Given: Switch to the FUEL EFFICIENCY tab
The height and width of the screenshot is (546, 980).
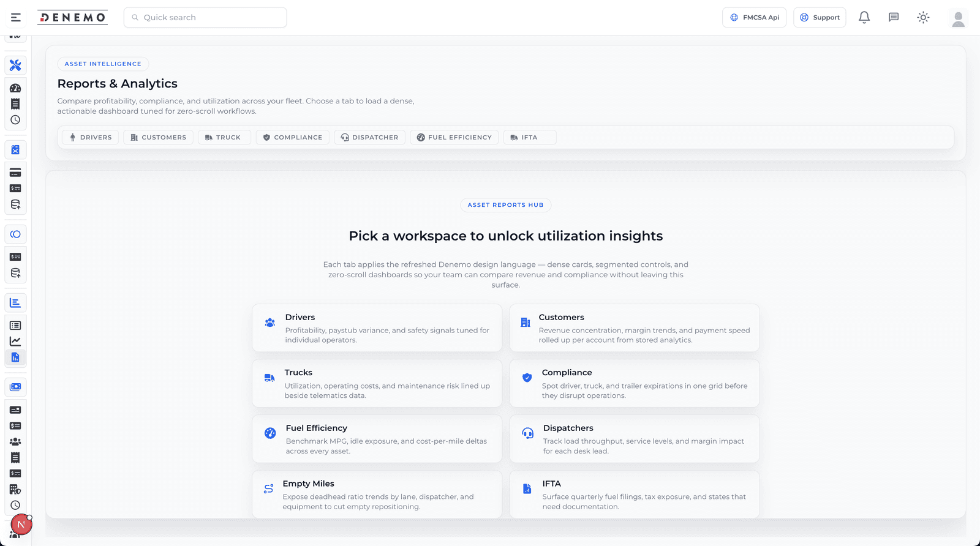Looking at the screenshot, I should (x=454, y=138).
